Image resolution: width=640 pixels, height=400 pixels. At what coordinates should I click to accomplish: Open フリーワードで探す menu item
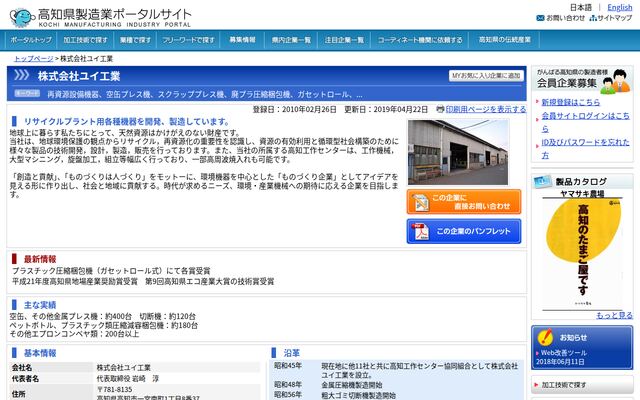[188, 40]
